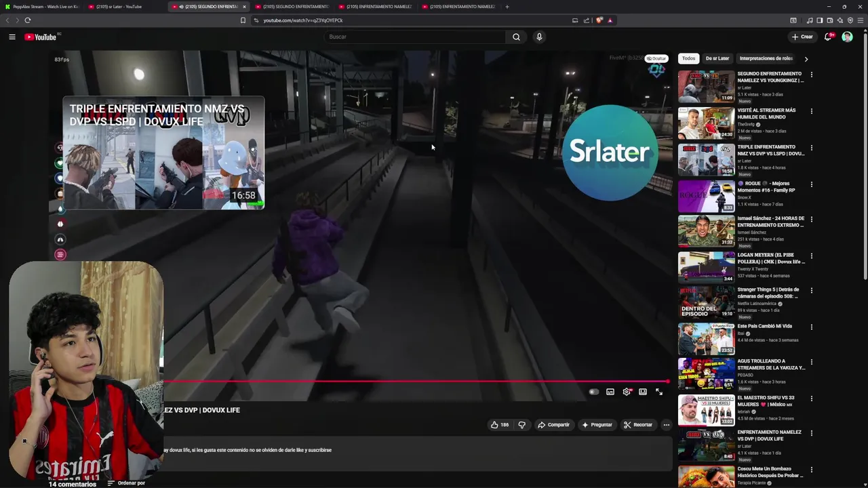Click the Crear button

(x=802, y=37)
